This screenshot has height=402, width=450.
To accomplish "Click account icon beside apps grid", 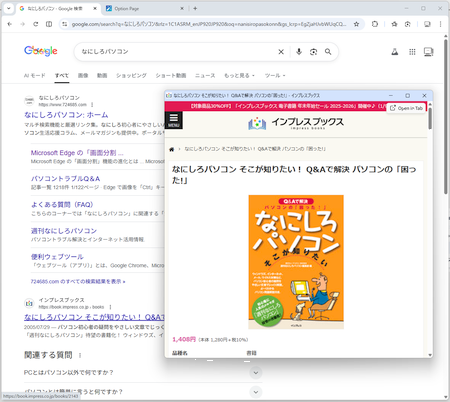I will (x=428, y=52).
